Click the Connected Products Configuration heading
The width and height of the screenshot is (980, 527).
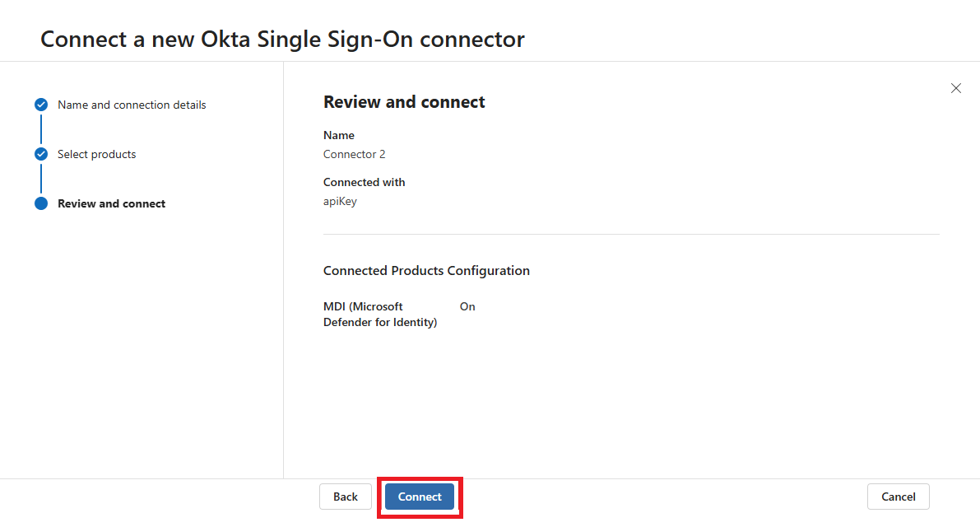point(426,270)
